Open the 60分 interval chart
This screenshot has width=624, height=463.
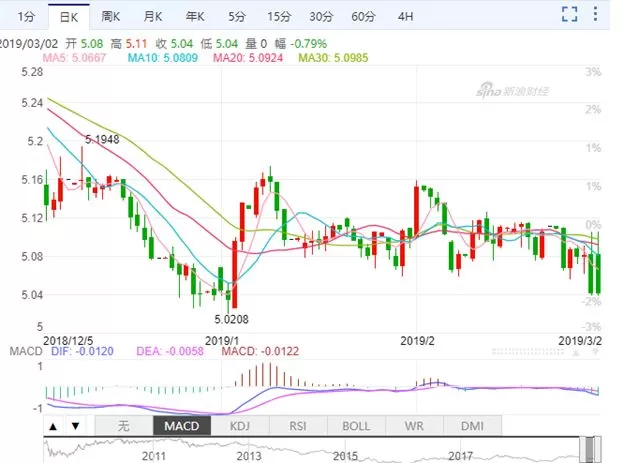[363, 17]
